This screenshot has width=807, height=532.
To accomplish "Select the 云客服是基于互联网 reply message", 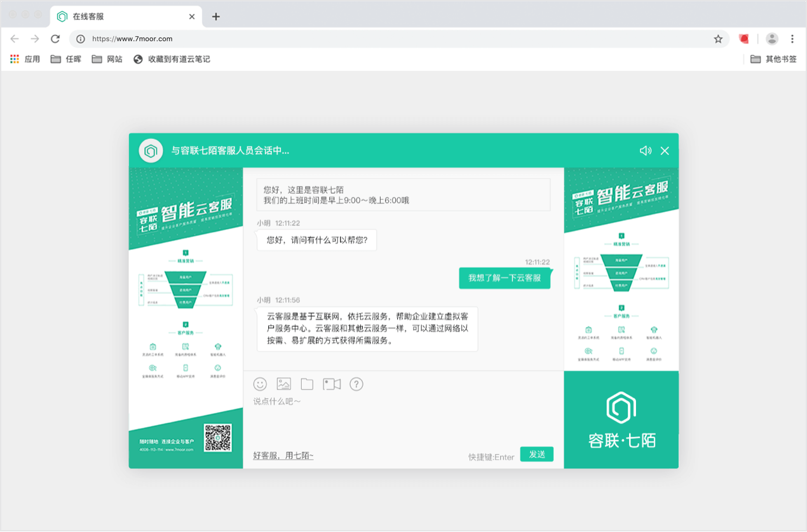I will coord(367,329).
